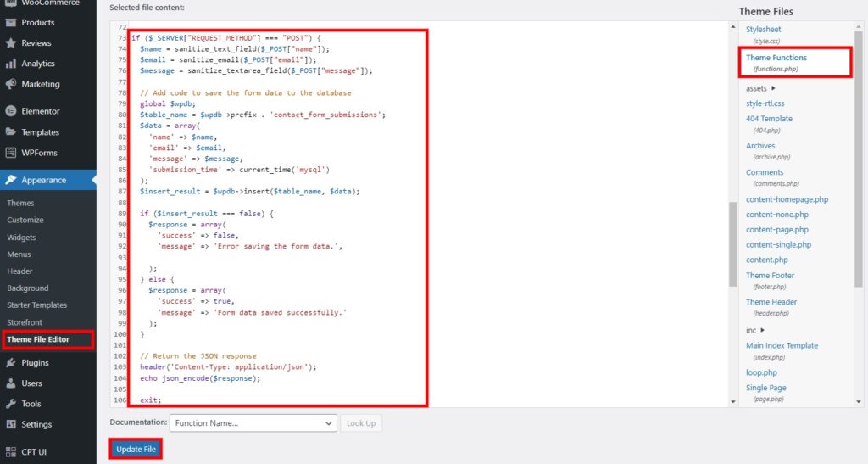Click the code line 'exit;'

tap(151, 400)
